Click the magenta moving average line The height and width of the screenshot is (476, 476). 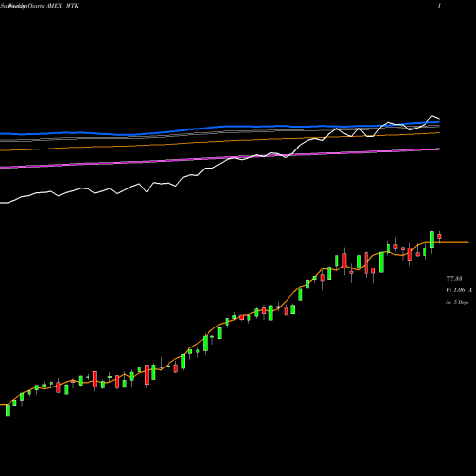[x=220, y=158]
